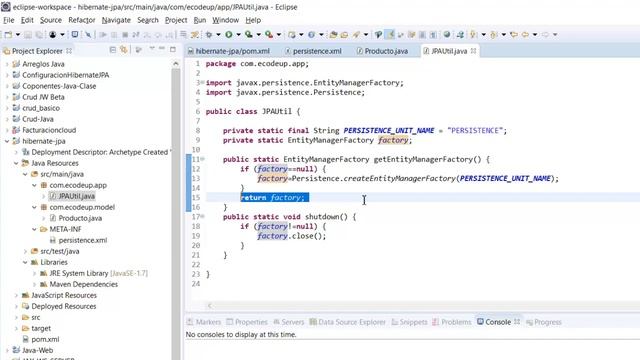Click the Open Type icon in toolbar

[333, 35]
